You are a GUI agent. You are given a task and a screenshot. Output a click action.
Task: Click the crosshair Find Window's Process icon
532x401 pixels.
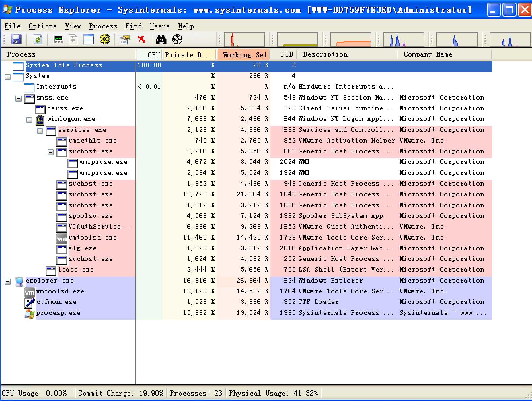click(x=177, y=39)
